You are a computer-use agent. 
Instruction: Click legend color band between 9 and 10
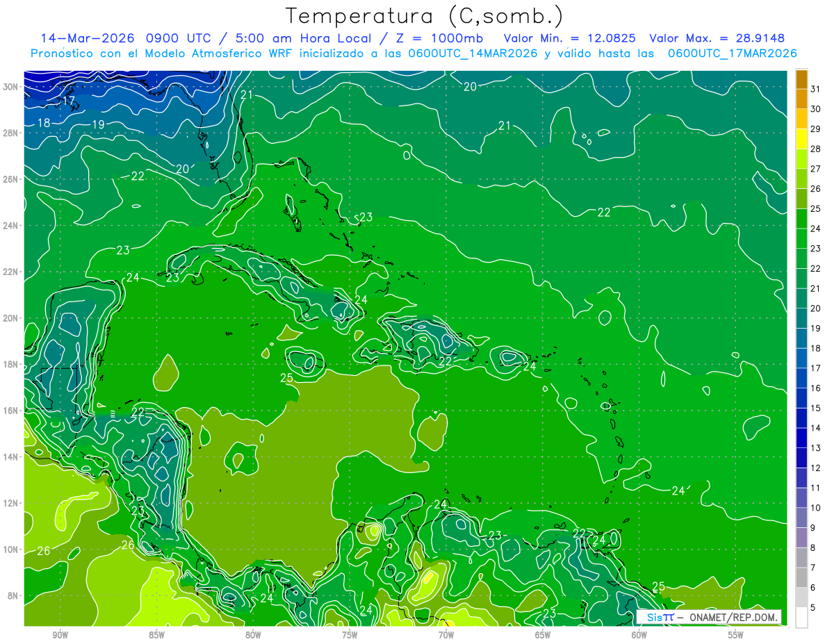coord(801,518)
